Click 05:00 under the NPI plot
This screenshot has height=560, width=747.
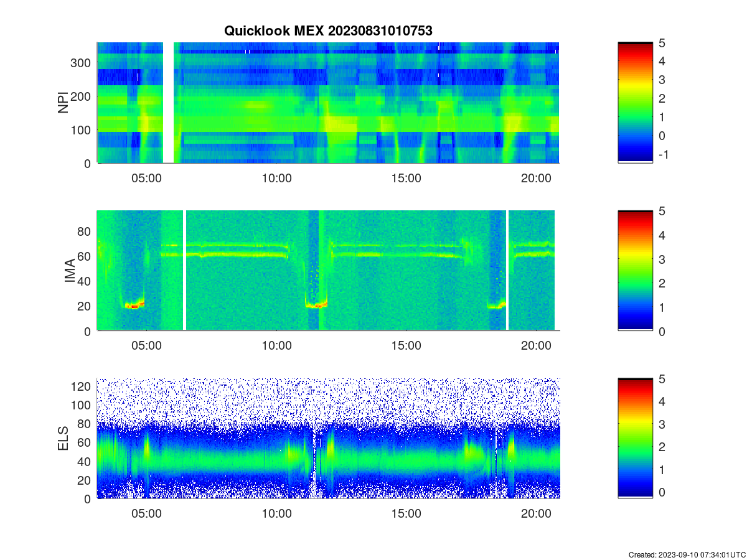146,179
